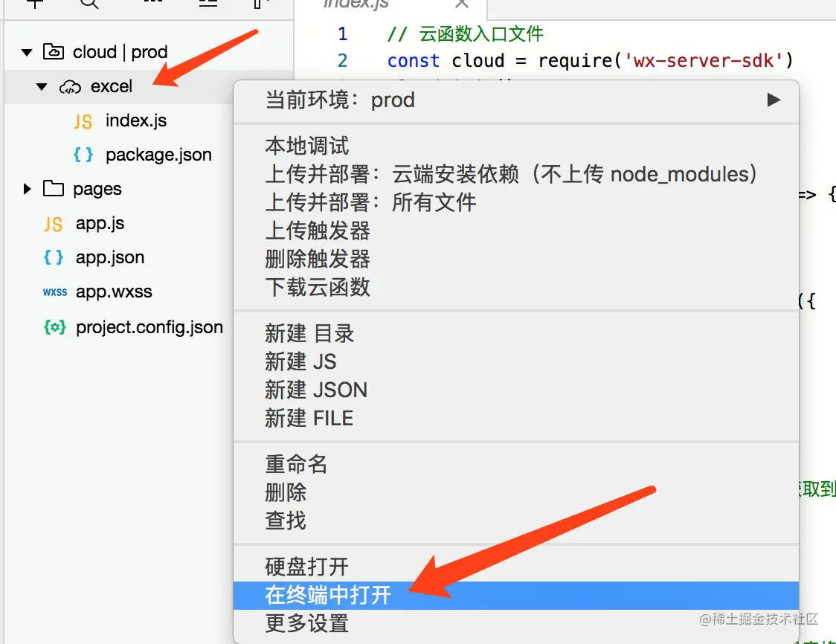Choose 本地调试 from context menu
The width and height of the screenshot is (836, 644).
pos(516,146)
